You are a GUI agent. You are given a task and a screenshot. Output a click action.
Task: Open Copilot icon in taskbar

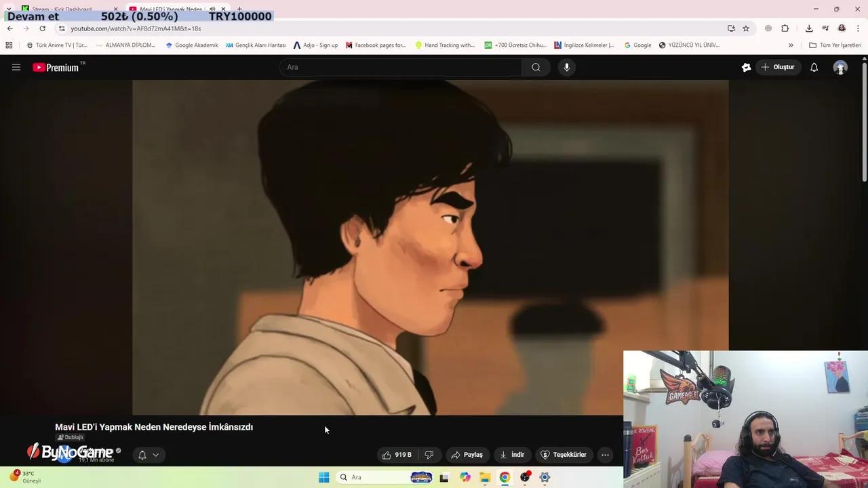465,477
